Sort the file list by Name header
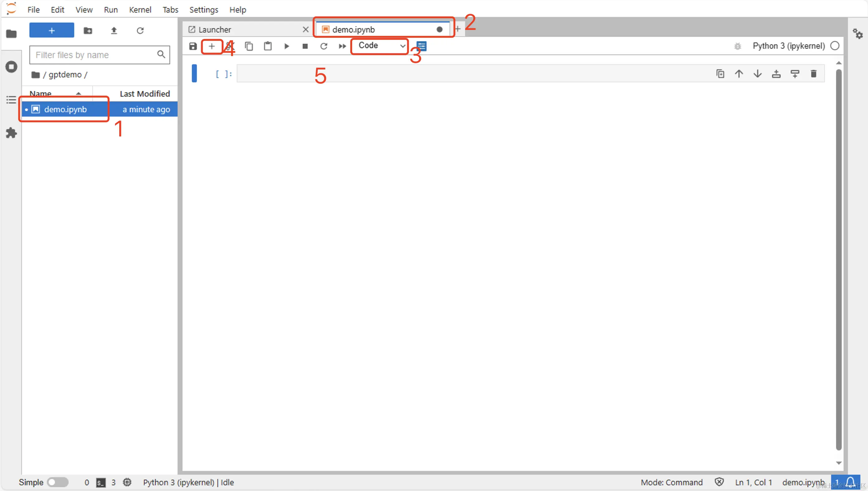This screenshot has width=868, height=491. click(40, 94)
